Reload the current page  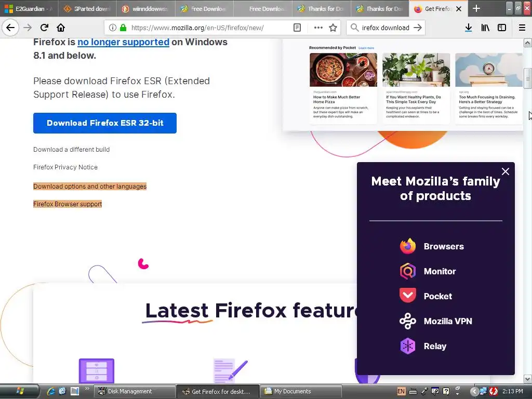coord(44,28)
